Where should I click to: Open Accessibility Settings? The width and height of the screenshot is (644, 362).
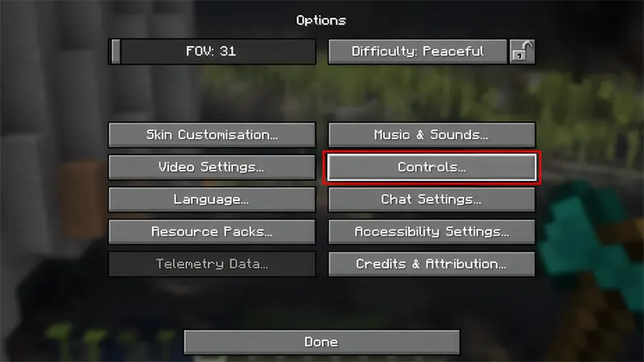431,232
